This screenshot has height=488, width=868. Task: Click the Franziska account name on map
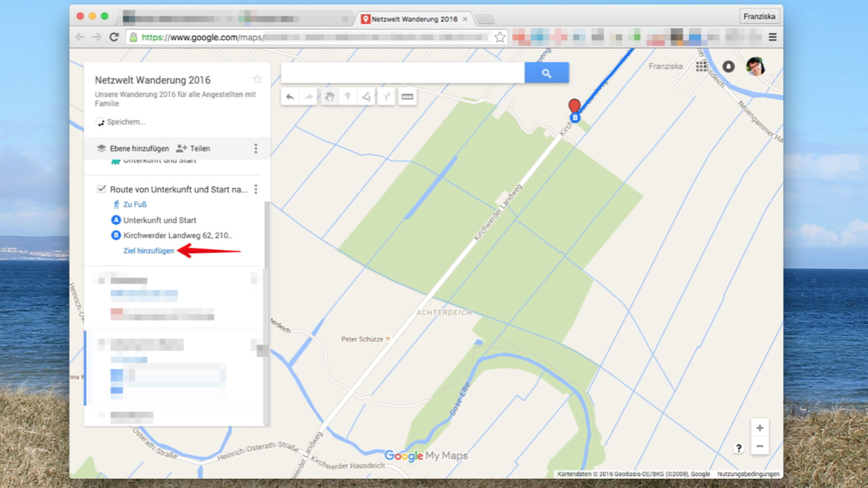click(666, 66)
